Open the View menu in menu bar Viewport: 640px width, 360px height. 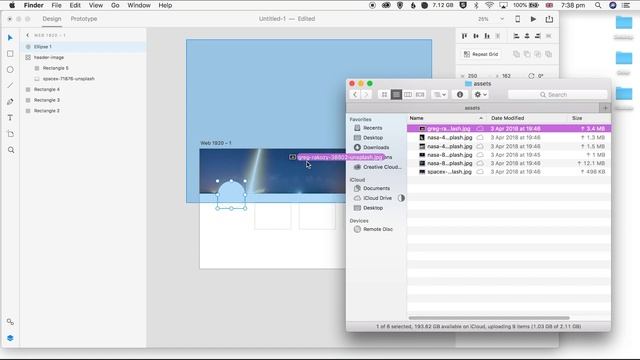(x=96, y=5)
